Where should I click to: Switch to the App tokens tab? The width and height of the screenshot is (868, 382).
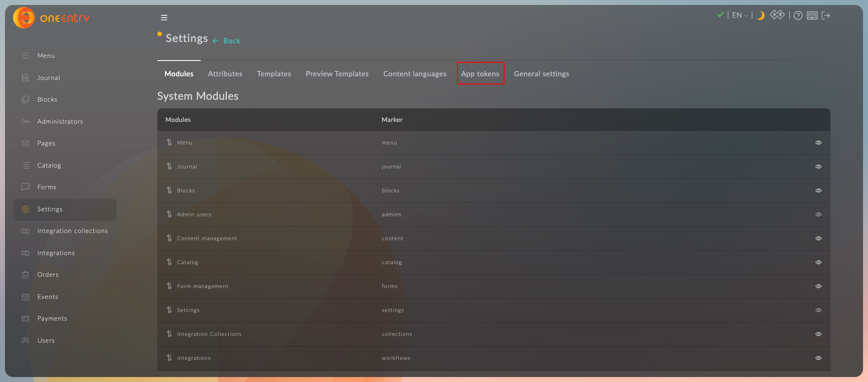tap(480, 74)
